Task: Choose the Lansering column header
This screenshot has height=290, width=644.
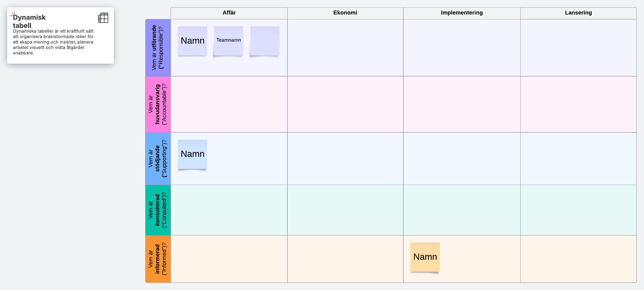Action: pos(578,13)
